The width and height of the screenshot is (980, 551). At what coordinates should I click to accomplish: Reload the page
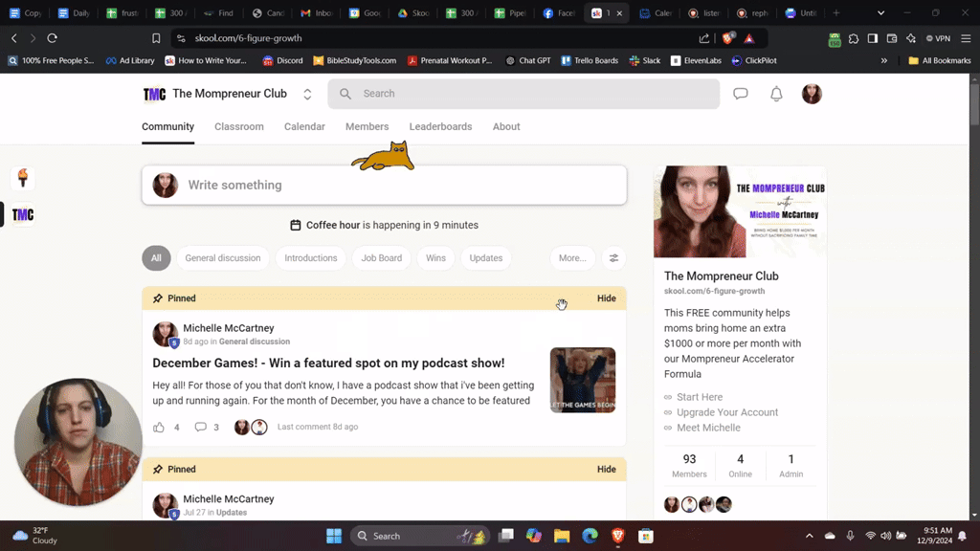(x=53, y=38)
